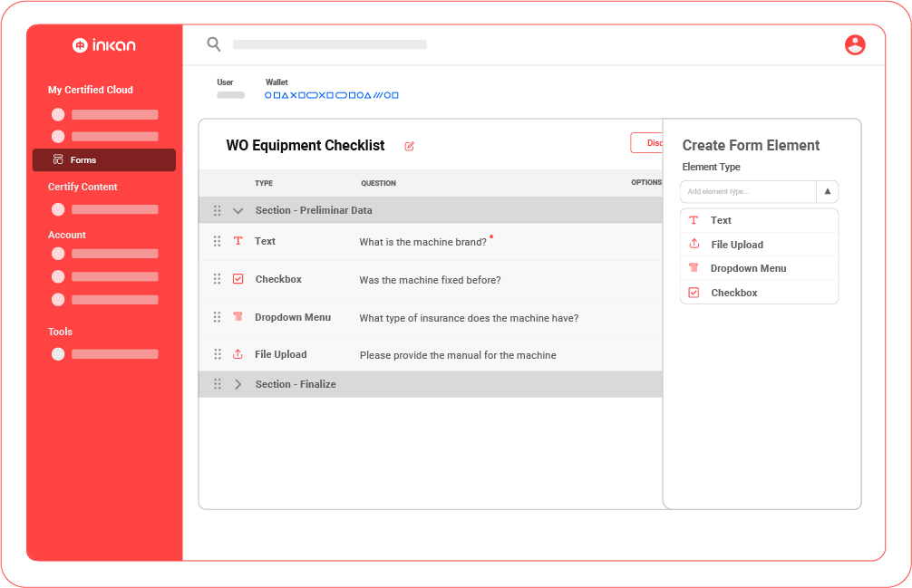
Task: Click 'Was the machine fixed before?' question
Action: tap(430, 280)
